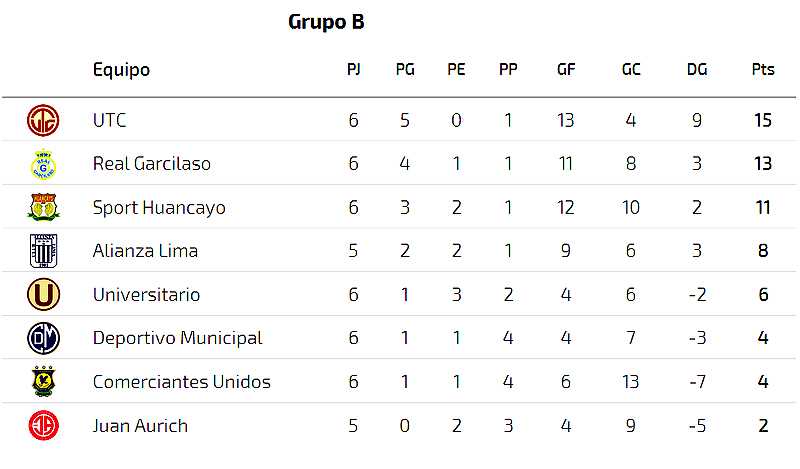Click the Comerciantes Unidos crest icon

[x=43, y=381]
